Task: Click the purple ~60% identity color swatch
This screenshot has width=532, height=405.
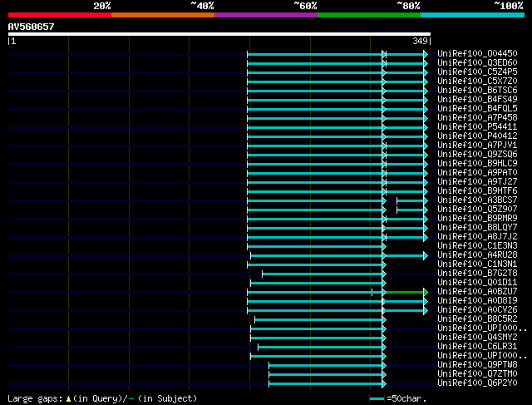Action: click(x=266, y=15)
